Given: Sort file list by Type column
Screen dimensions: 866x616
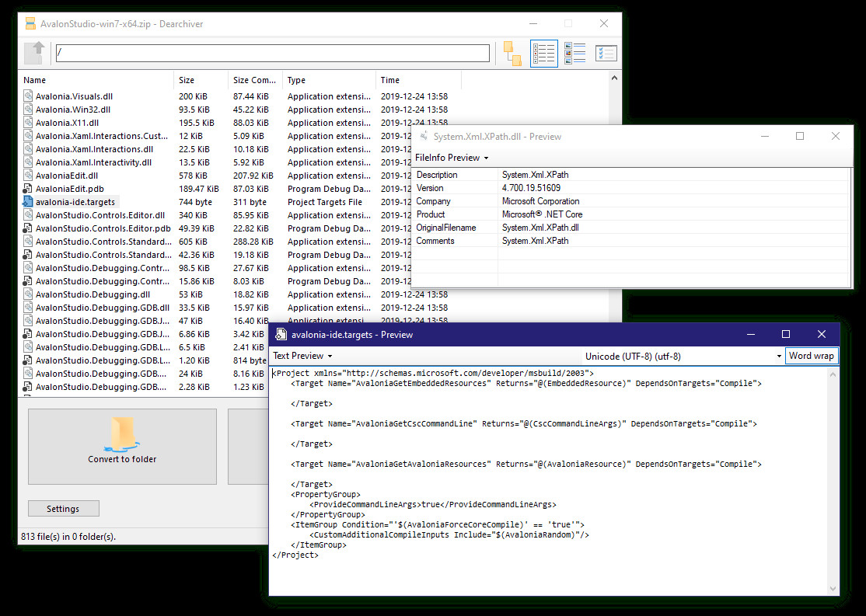Looking at the screenshot, I should coord(329,80).
